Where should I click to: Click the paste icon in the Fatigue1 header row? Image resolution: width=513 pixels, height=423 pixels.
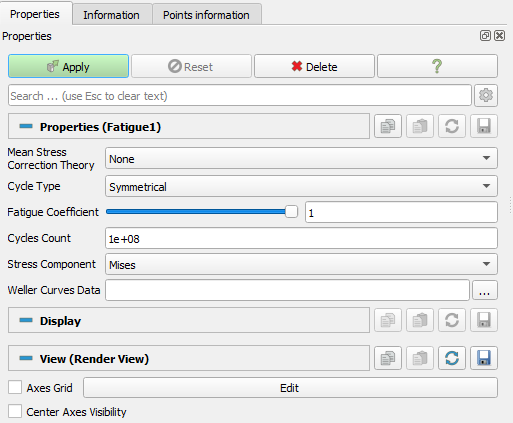coord(420,126)
